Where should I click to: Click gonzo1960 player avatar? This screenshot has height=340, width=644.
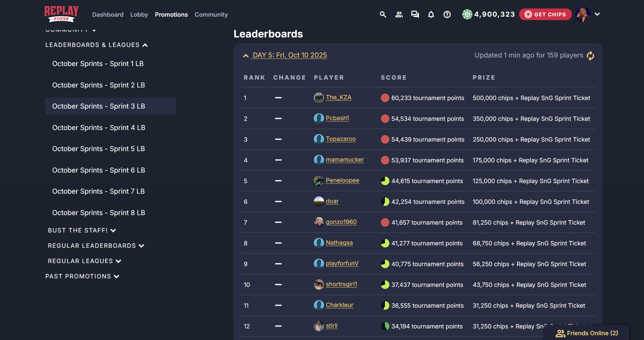point(319,222)
